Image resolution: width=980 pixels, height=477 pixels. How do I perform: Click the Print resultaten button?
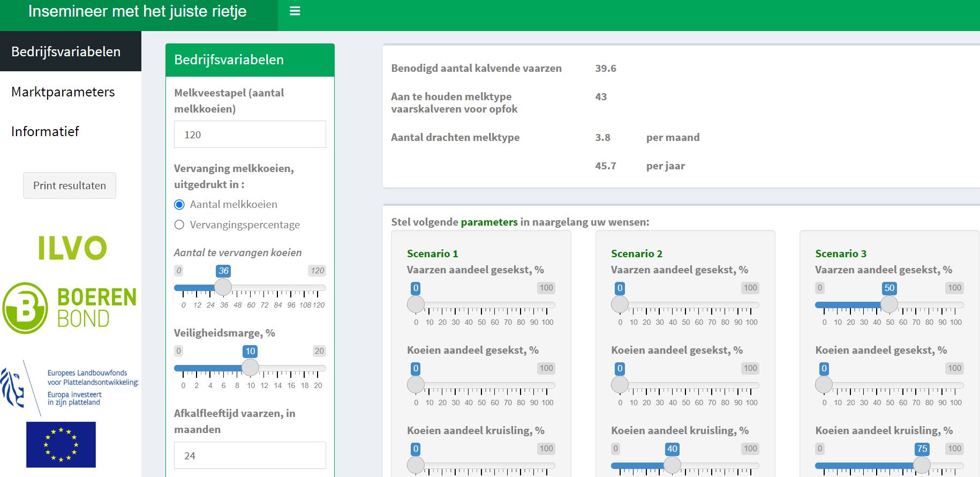(x=70, y=185)
